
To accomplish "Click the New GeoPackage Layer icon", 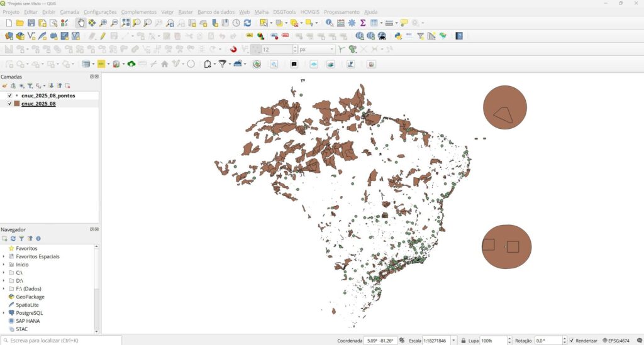I will pyautogui.click(x=20, y=36).
